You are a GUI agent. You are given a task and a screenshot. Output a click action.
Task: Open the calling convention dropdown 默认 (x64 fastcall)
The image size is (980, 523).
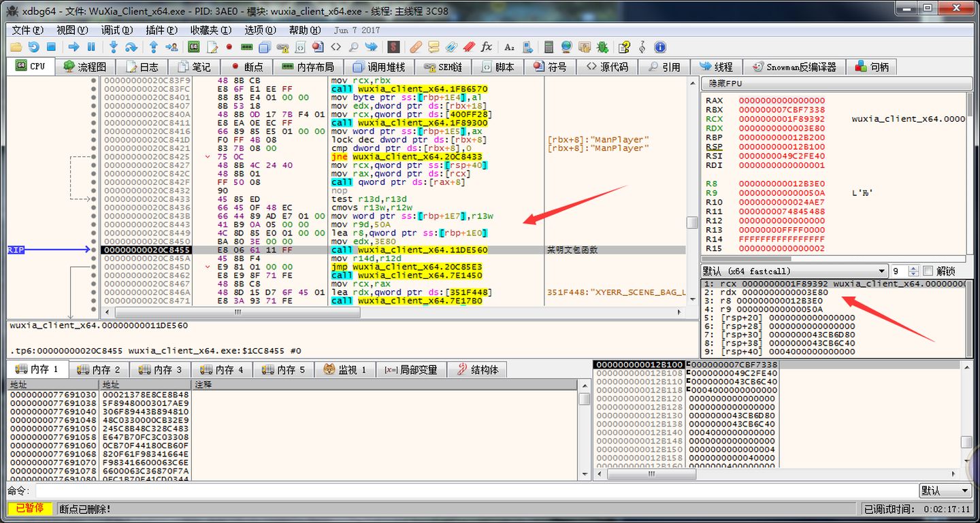click(795, 271)
